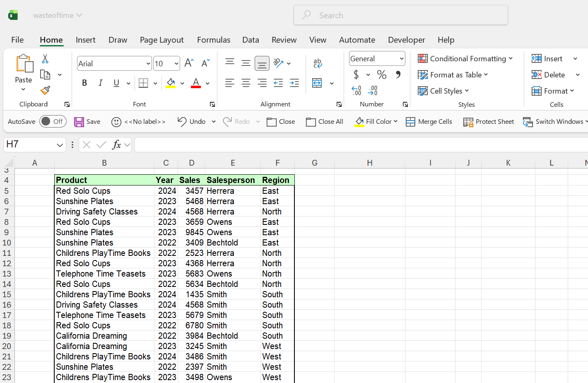Viewport: 588px width, 383px height.
Task: Center-align text horizontally
Action: click(x=246, y=83)
